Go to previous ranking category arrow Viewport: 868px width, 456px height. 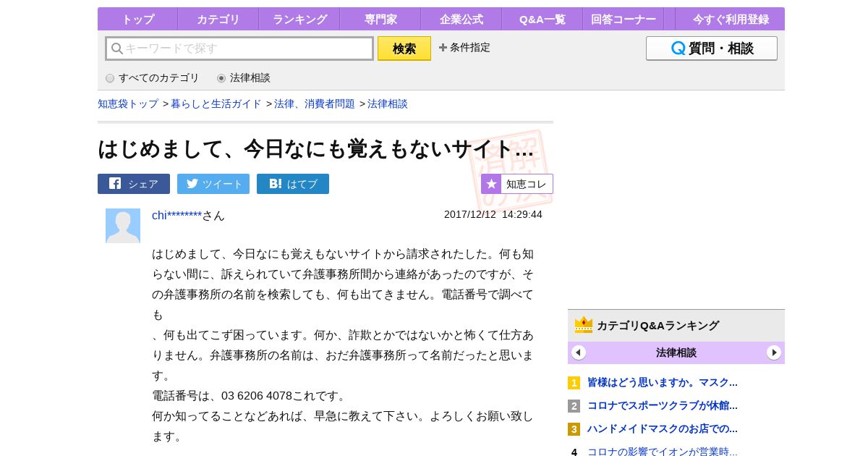(x=579, y=352)
